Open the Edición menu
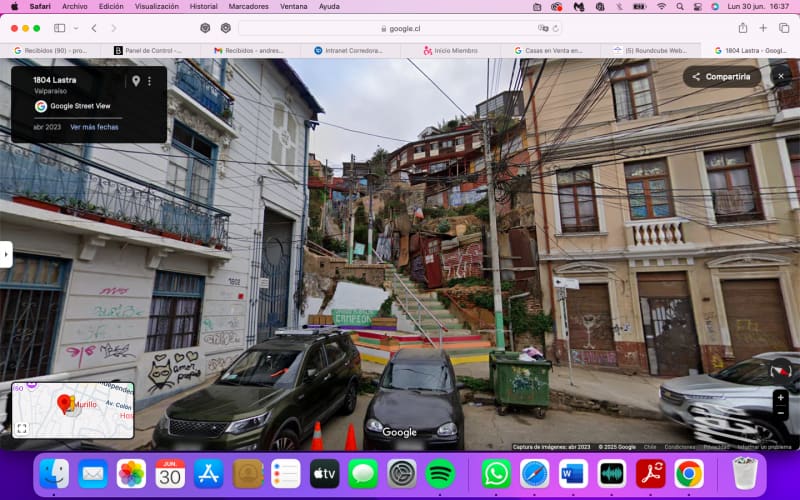The image size is (800, 500). [111, 7]
